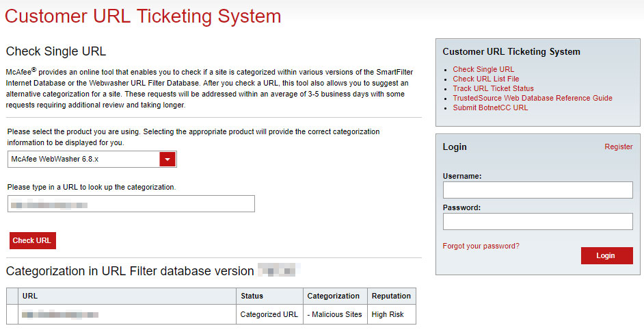Select the Categorized URL cell
Image resolution: width=644 pixels, height=330 pixels.
pos(269,314)
